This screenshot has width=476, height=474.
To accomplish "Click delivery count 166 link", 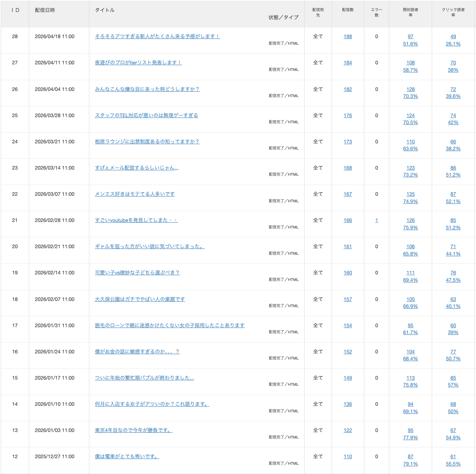I will [x=347, y=220].
